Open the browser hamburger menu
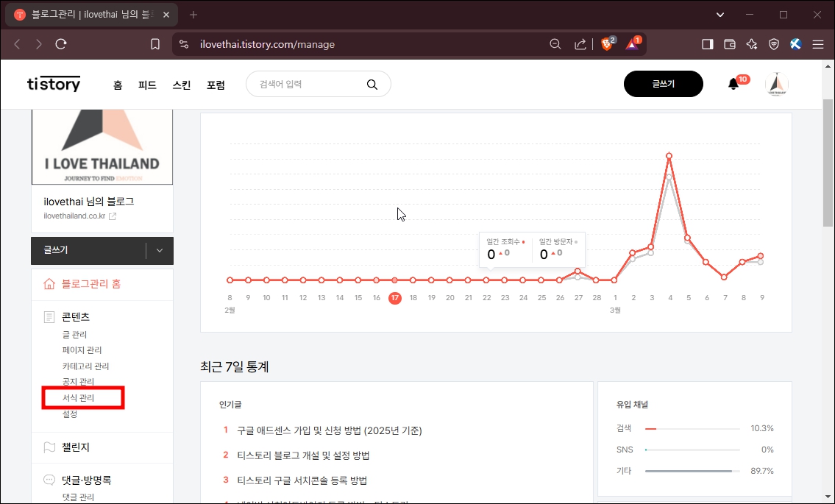The height and width of the screenshot is (504, 835). [817, 43]
